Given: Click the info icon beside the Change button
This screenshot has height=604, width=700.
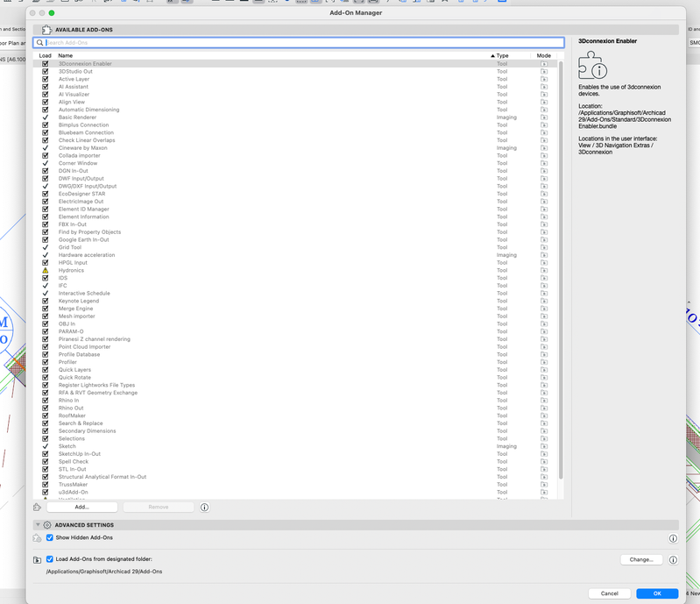Looking at the screenshot, I should coord(673,560).
